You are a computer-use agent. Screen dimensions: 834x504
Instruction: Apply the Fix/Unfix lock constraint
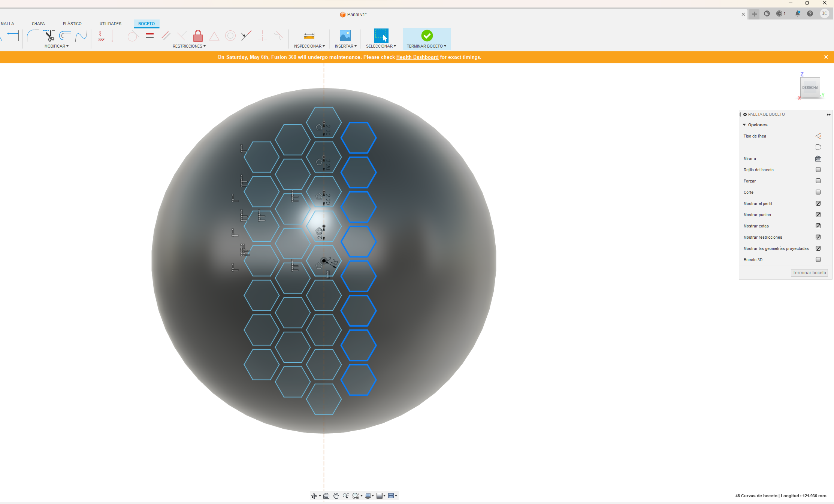[198, 36]
